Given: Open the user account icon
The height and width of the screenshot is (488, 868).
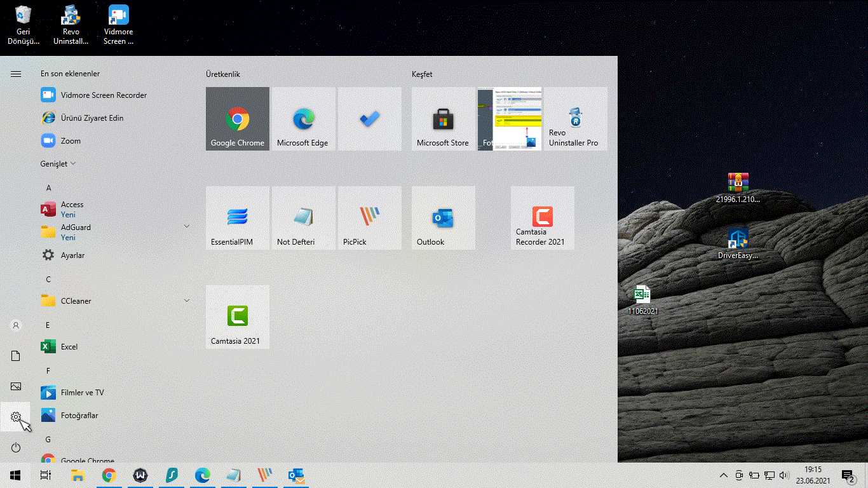Looking at the screenshot, I should (x=16, y=325).
